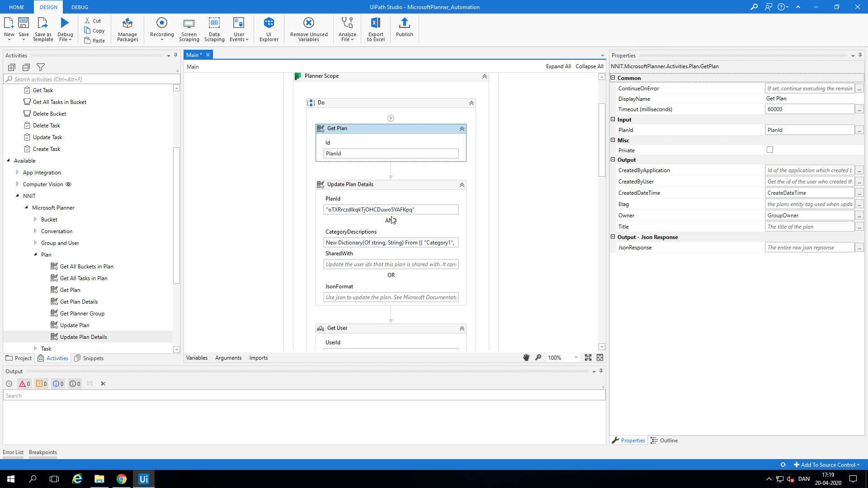Switch to the Outline tab
This screenshot has width=868, height=488.
tap(664, 441)
